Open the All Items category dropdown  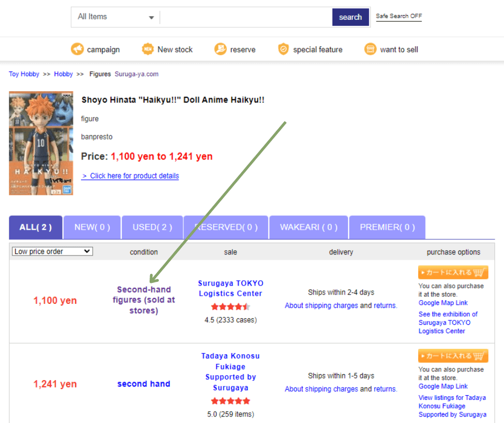(116, 17)
